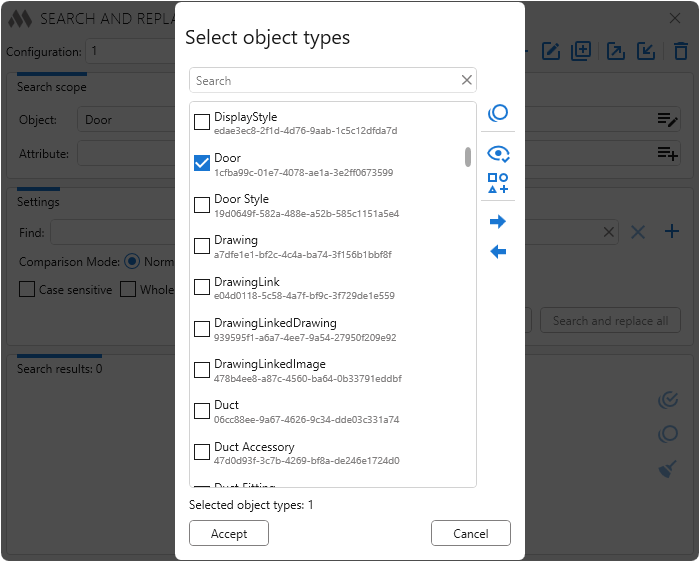Click the overlapping circles selection icon
700x561 pixels.
click(498, 114)
